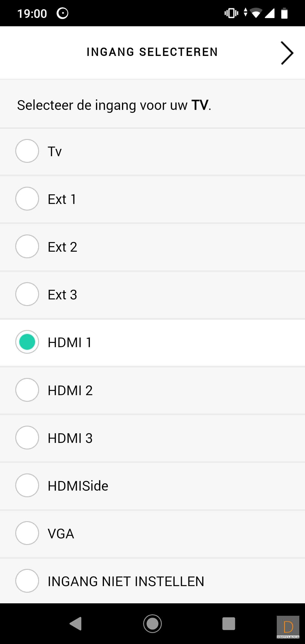Tap the battery status icon

point(284,13)
